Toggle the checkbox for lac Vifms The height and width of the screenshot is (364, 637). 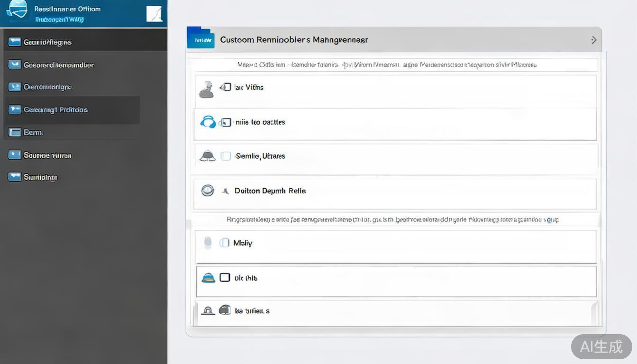[x=226, y=87]
